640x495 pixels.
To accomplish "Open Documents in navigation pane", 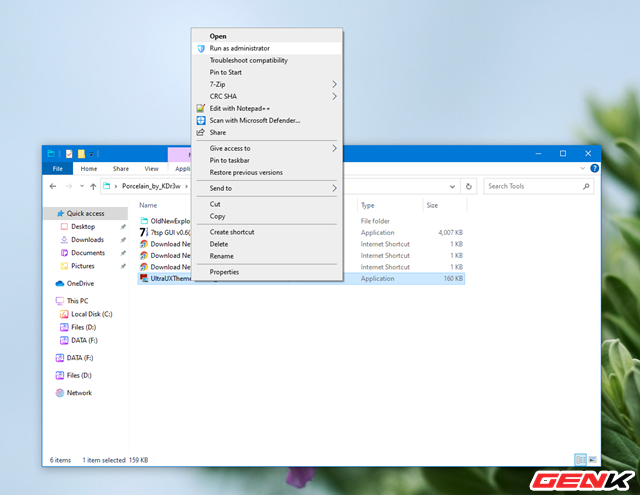I will [x=88, y=253].
